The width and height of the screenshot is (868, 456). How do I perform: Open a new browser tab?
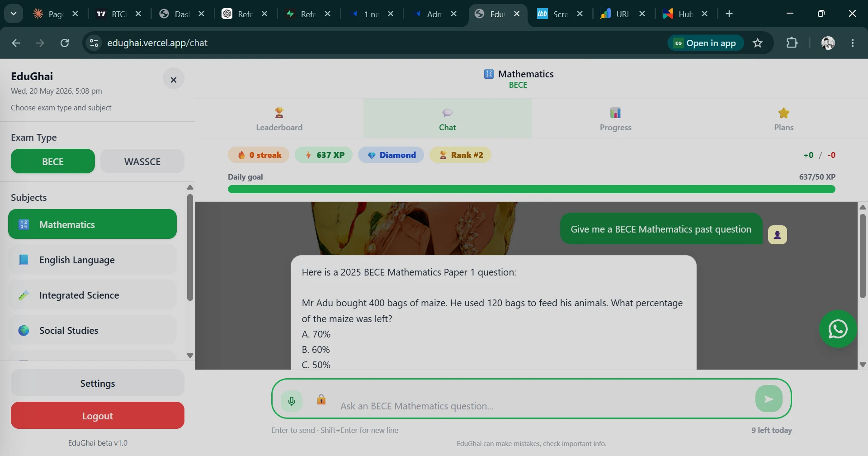[x=729, y=14]
